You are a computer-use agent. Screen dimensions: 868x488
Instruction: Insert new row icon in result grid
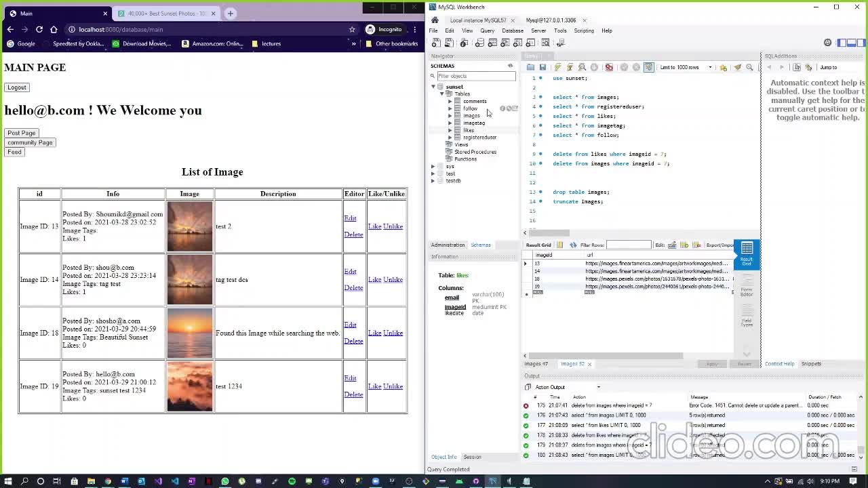pos(684,245)
